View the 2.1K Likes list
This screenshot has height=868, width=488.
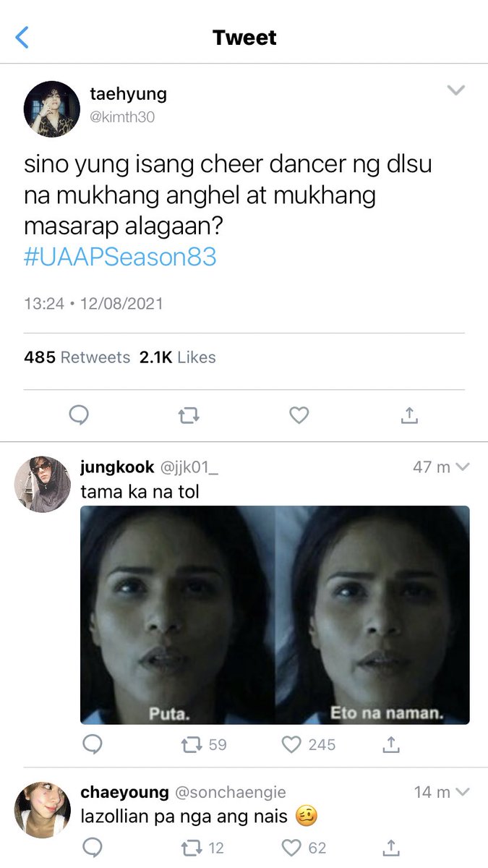(x=176, y=357)
